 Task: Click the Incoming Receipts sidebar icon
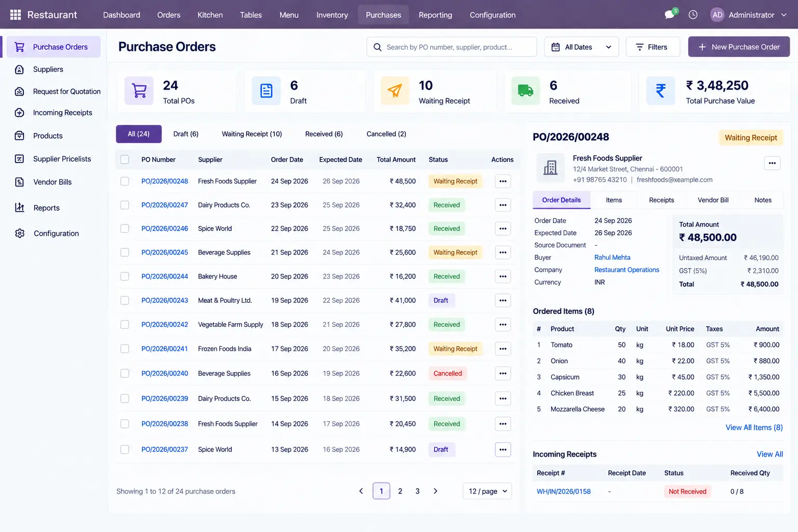pos(20,113)
